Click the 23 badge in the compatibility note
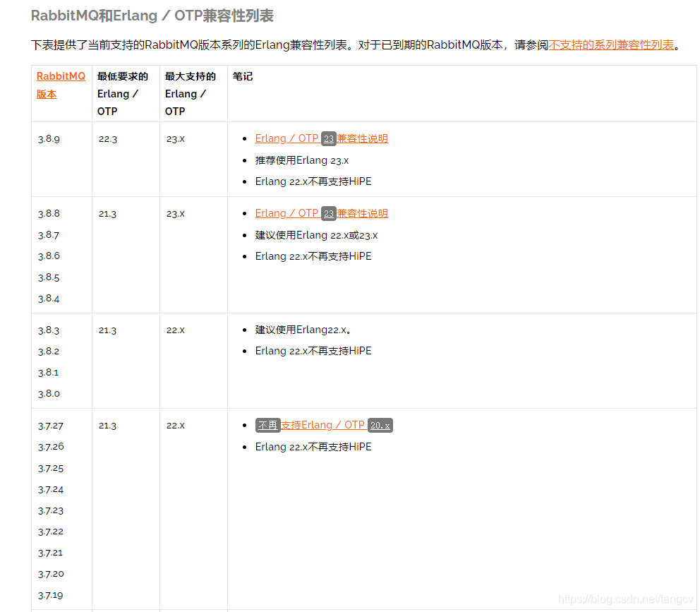 [x=329, y=138]
